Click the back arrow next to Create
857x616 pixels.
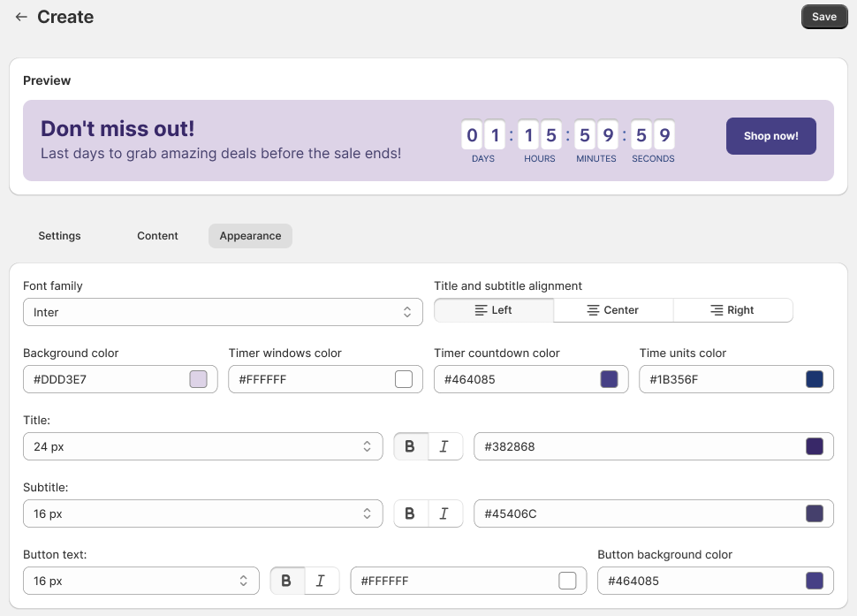click(x=21, y=17)
